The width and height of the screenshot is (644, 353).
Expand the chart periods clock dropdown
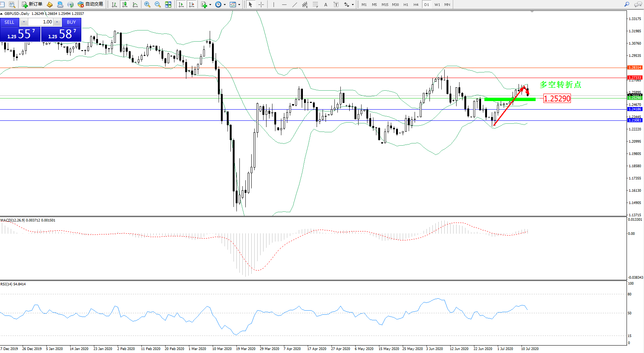(x=225, y=5)
